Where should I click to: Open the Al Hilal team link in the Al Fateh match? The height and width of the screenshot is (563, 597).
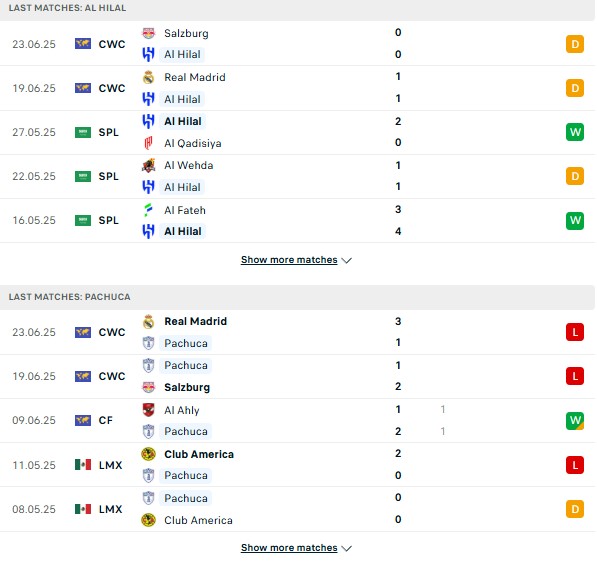183,231
